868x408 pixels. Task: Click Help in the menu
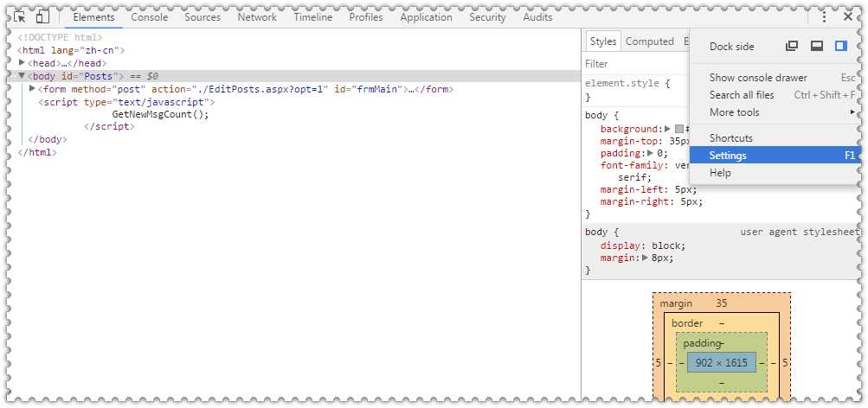(x=775, y=173)
